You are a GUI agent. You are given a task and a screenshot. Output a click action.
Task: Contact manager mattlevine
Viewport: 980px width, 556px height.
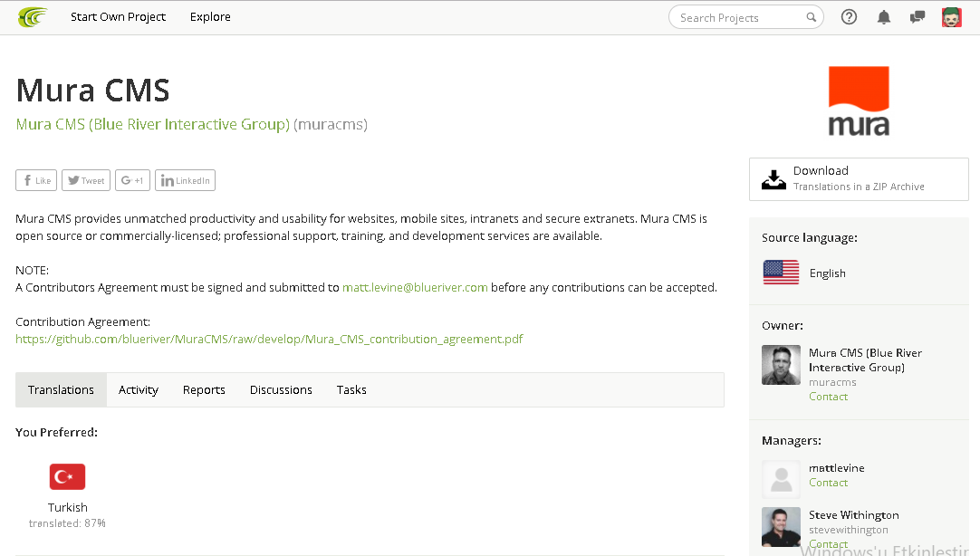(x=828, y=483)
